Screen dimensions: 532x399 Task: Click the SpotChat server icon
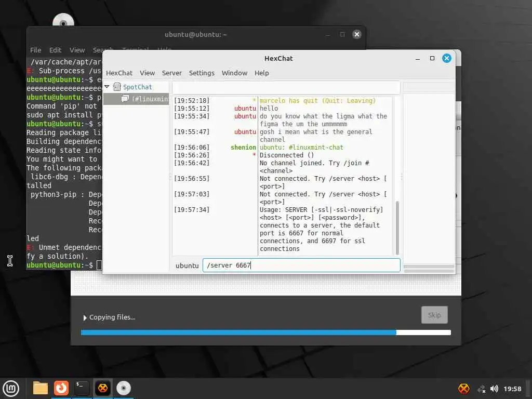tap(117, 87)
